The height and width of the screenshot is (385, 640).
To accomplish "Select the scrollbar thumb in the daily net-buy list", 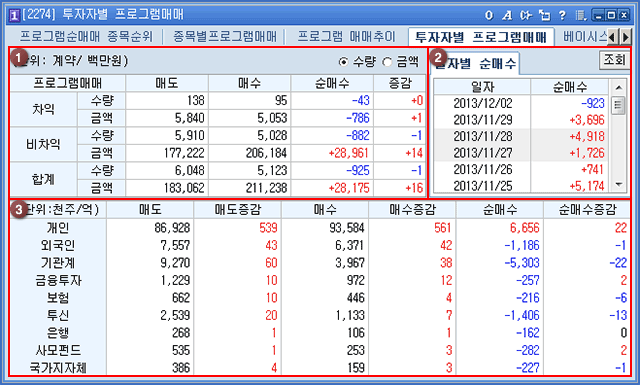I will point(618,105).
